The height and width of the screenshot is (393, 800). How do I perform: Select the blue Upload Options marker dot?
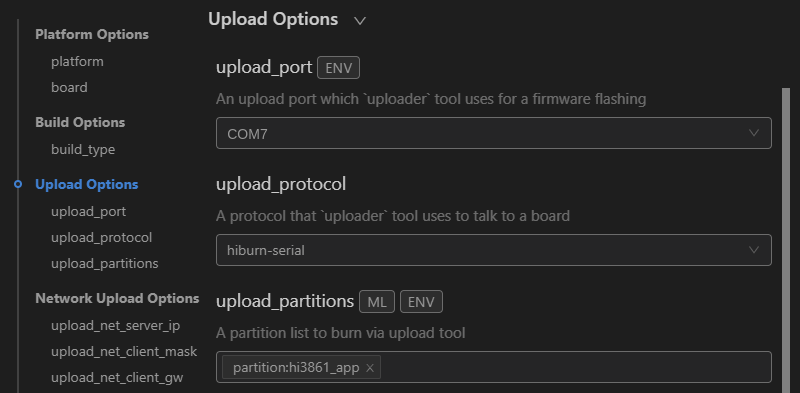(x=18, y=184)
